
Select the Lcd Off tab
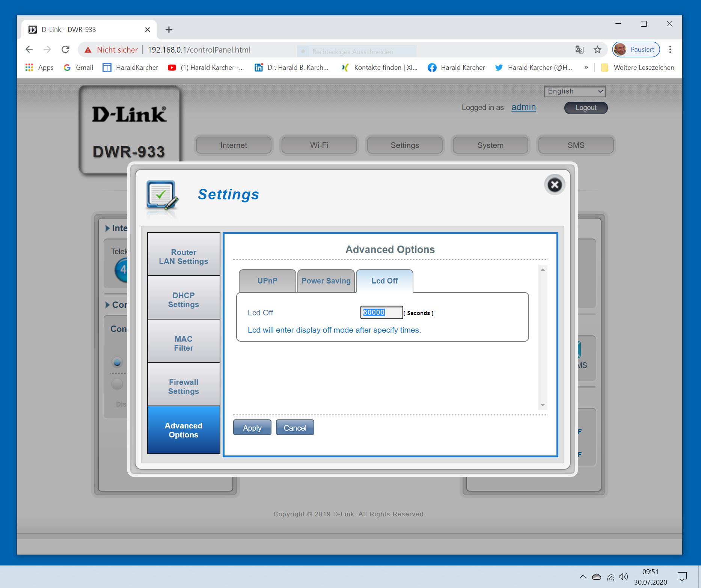[384, 281]
